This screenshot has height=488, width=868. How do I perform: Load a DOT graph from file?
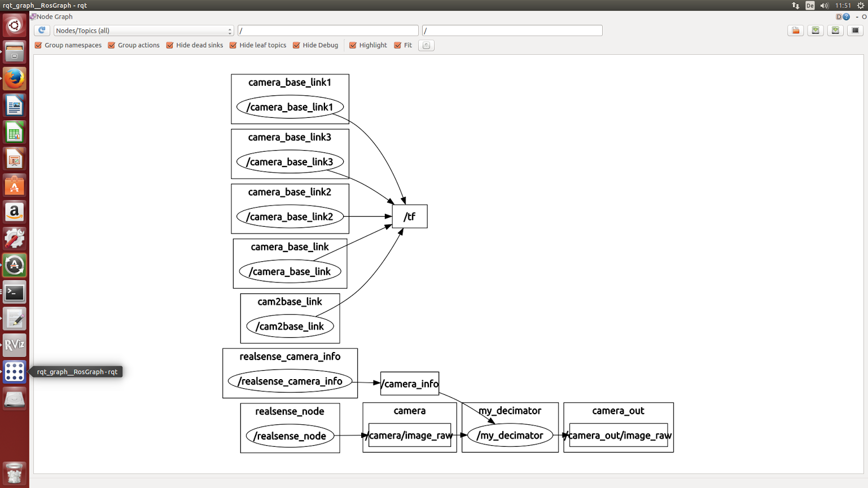796,30
